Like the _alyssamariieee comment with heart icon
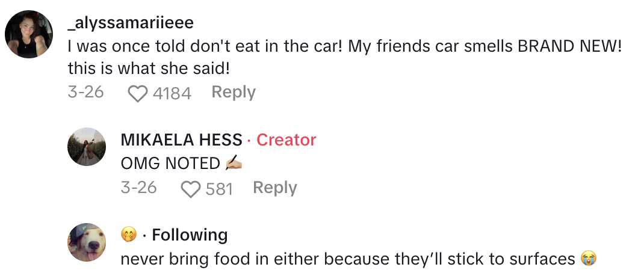 tap(138, 93)
